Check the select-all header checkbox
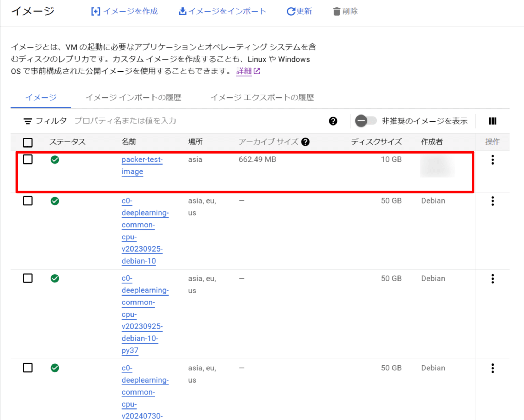 pyautogui.click(x=28, y=142)
